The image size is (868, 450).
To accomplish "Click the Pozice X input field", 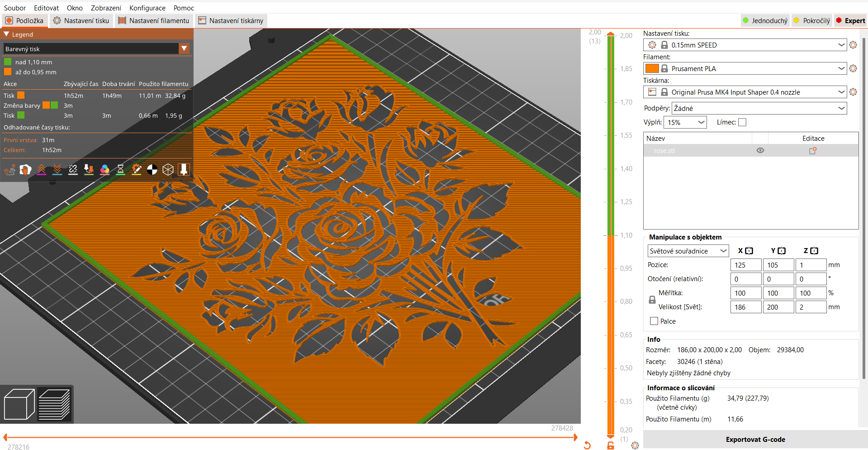I will [x=745, y=265].
